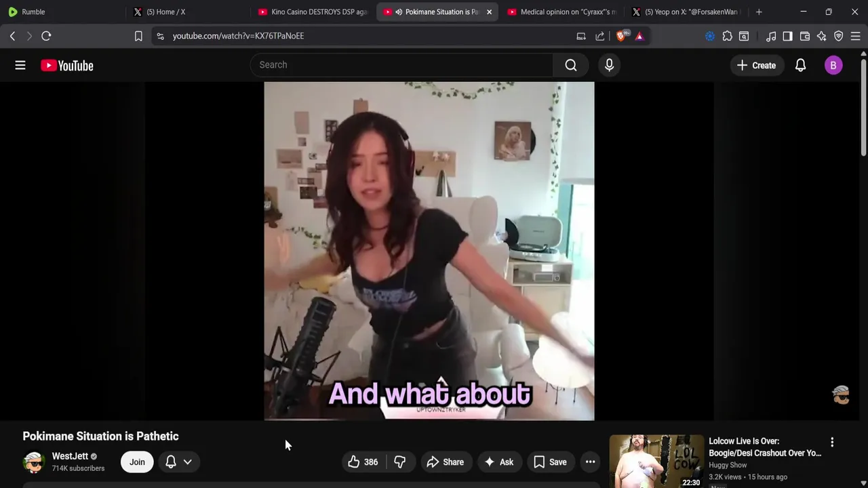The height and width of the screenshot is (488, 868).
Task: Open the YouTube guide hamburger menu
Action: (x=20, y=65)
